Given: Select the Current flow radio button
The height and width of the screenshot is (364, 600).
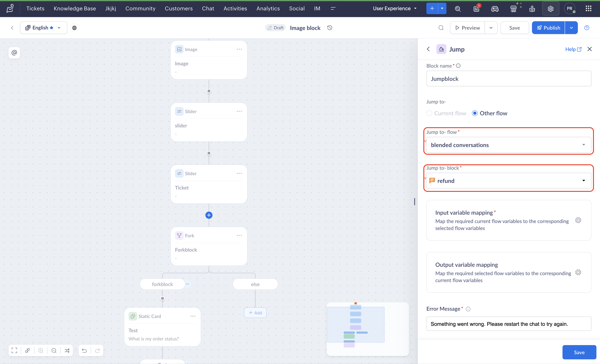Looking at the screenshot, I should coord(429,113).
